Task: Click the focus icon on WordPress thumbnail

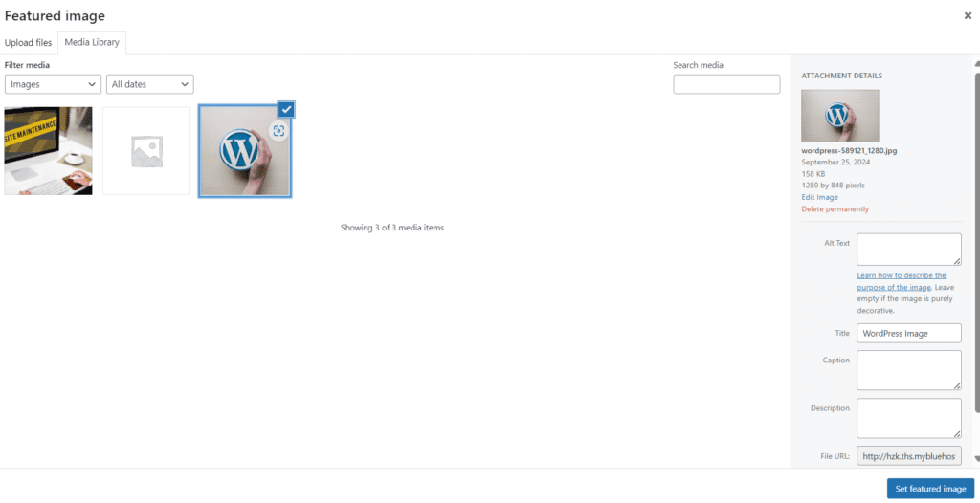Action: [x=278, y=131]
